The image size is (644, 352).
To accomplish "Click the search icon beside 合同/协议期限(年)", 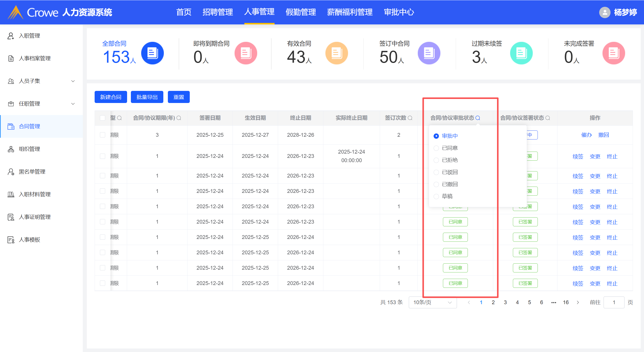I will (179, 118).
